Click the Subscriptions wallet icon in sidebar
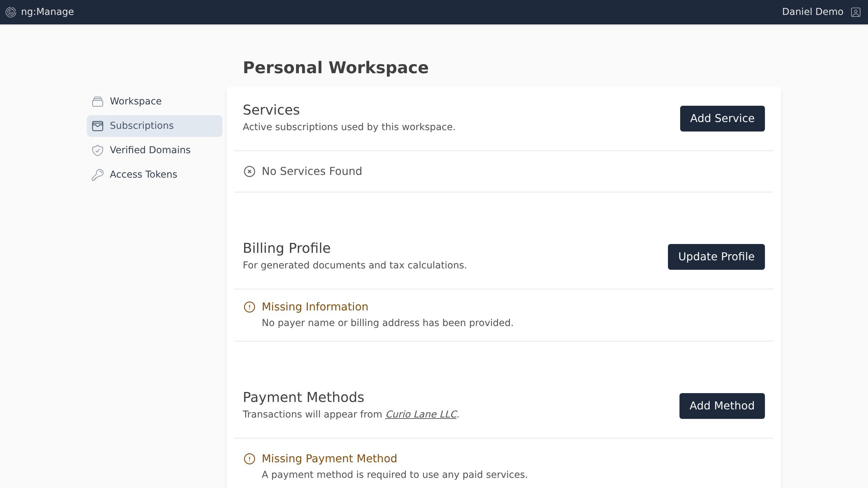 (x=98, y=126)
